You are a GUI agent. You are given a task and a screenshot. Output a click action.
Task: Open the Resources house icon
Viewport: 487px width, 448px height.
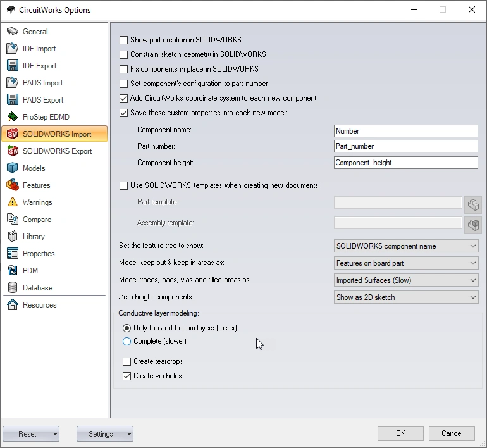click(12, 305)
